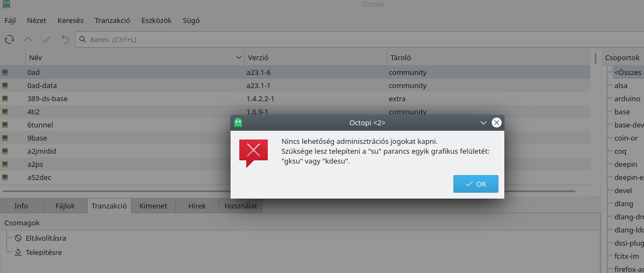Click the red error icon in dialog

(254, 153)
